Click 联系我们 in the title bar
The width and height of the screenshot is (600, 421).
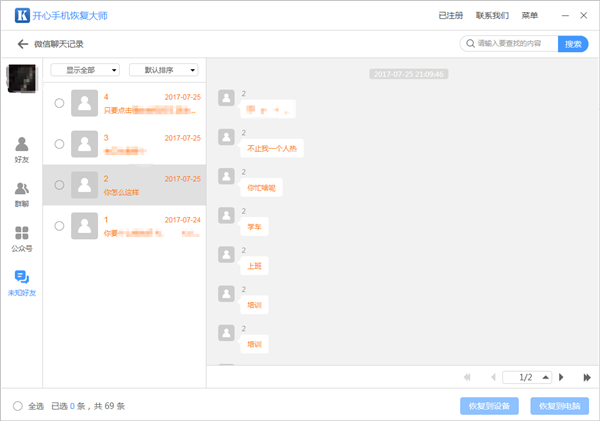click(x=492, y=16)
